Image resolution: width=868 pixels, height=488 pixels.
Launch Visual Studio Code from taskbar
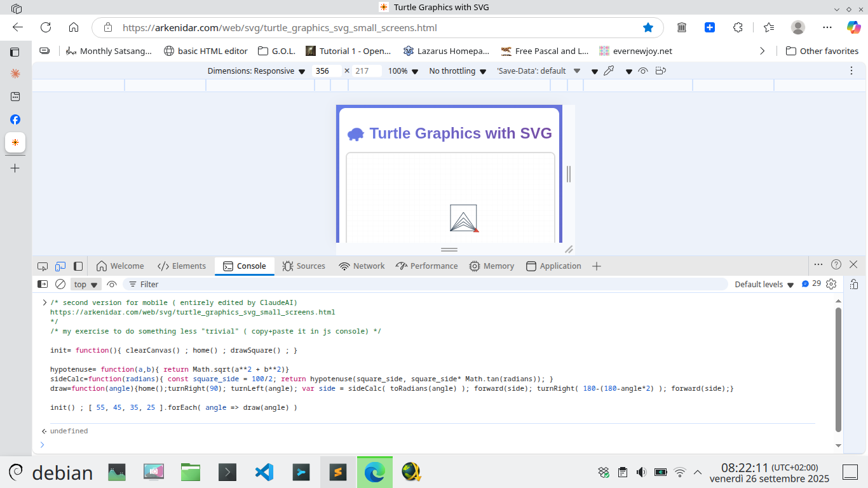pos(264,471)
